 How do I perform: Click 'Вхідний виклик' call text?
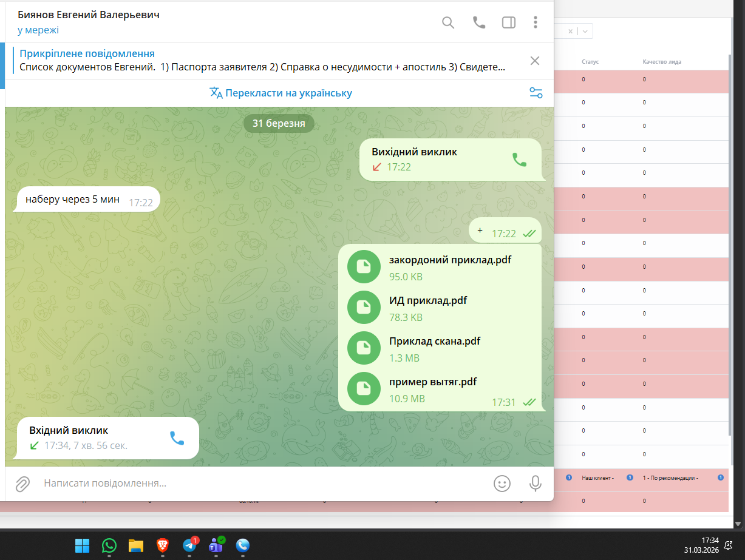69,430
